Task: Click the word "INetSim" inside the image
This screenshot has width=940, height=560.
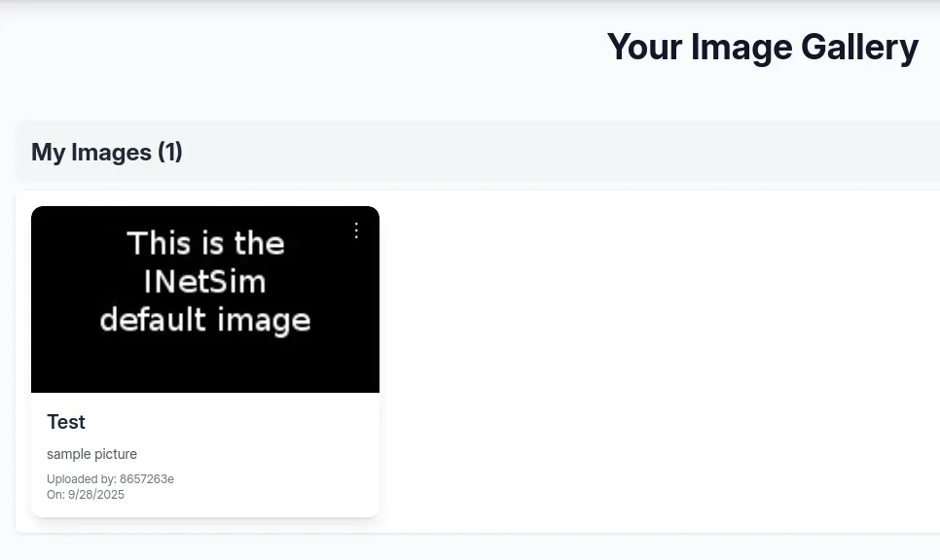Action: pos(204,282)
